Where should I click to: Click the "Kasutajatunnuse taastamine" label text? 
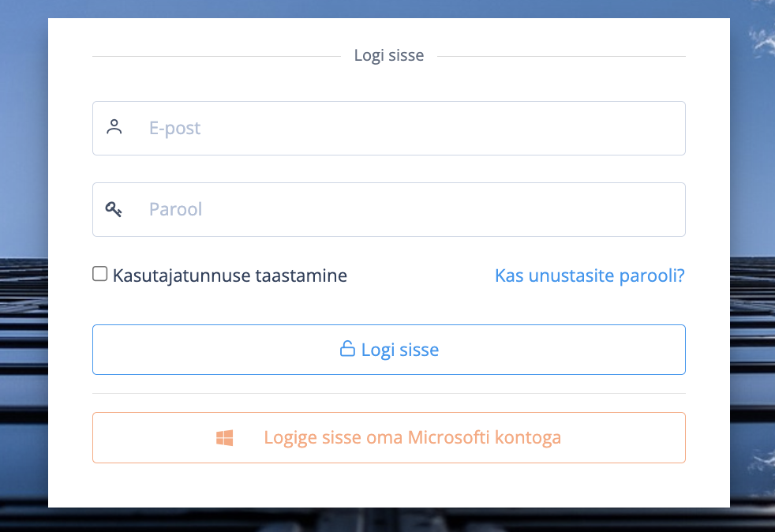[x=230, y=275]
